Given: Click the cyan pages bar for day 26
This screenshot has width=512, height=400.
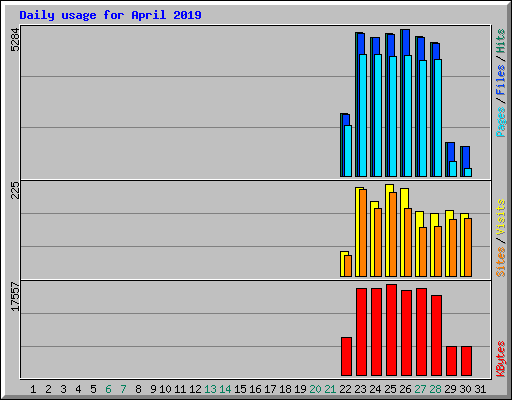Looking at the screenshot, I should (x=408, y=116).
